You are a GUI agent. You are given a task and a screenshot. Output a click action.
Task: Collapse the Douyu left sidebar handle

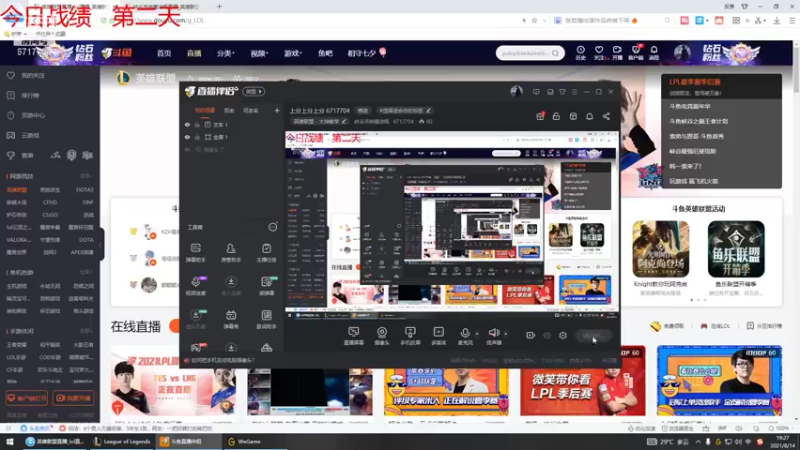click(101, 244)
